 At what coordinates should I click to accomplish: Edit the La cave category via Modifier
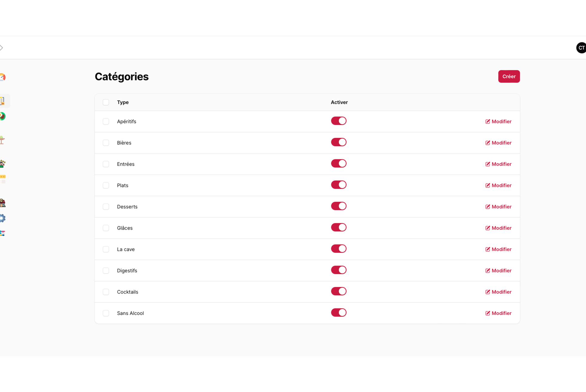click(x=498, y=249)
